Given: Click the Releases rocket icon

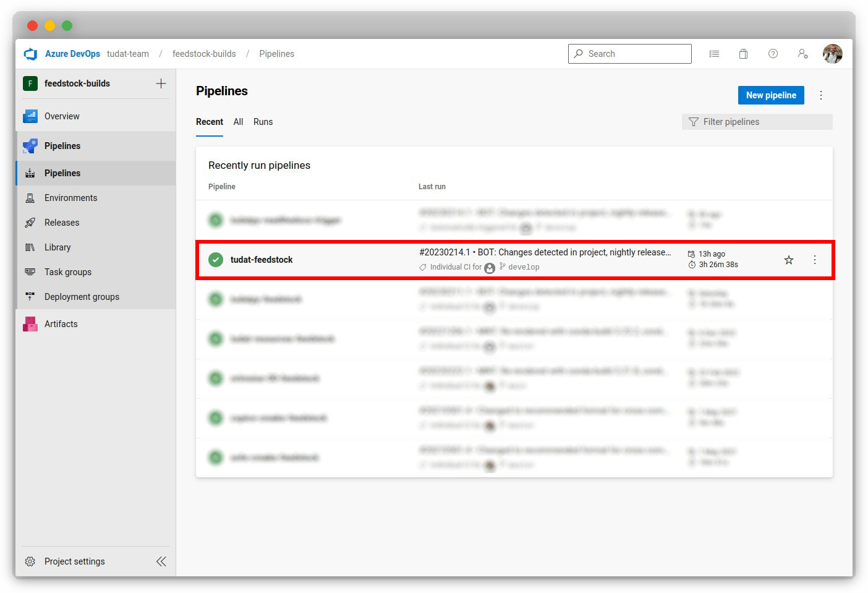Looking at the screenshot, I should [30, 223].
